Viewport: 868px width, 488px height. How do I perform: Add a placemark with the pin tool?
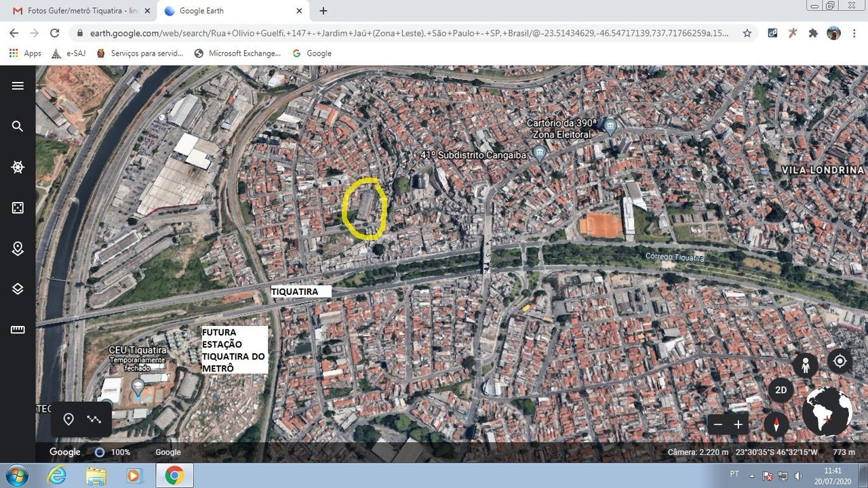pos(68,420)
